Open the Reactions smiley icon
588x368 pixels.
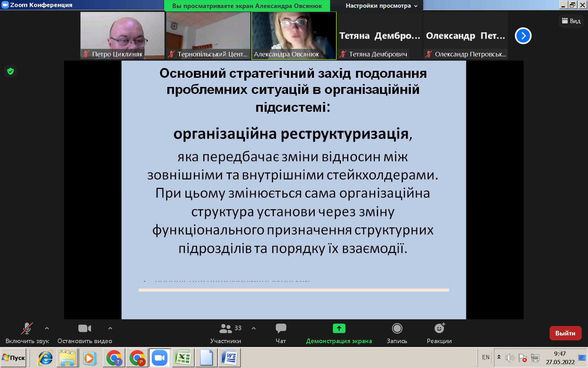pyautogui.click(x=439, y=328)
